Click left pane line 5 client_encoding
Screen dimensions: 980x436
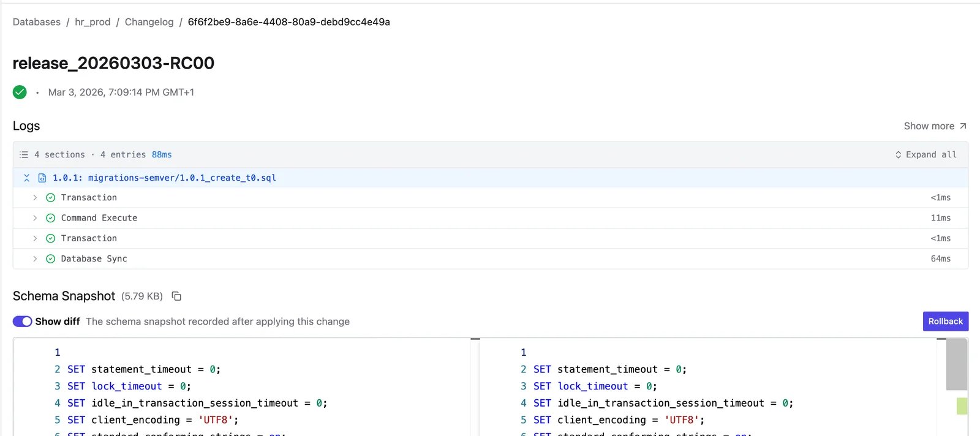pyautogui.click(x=153, y=420)
